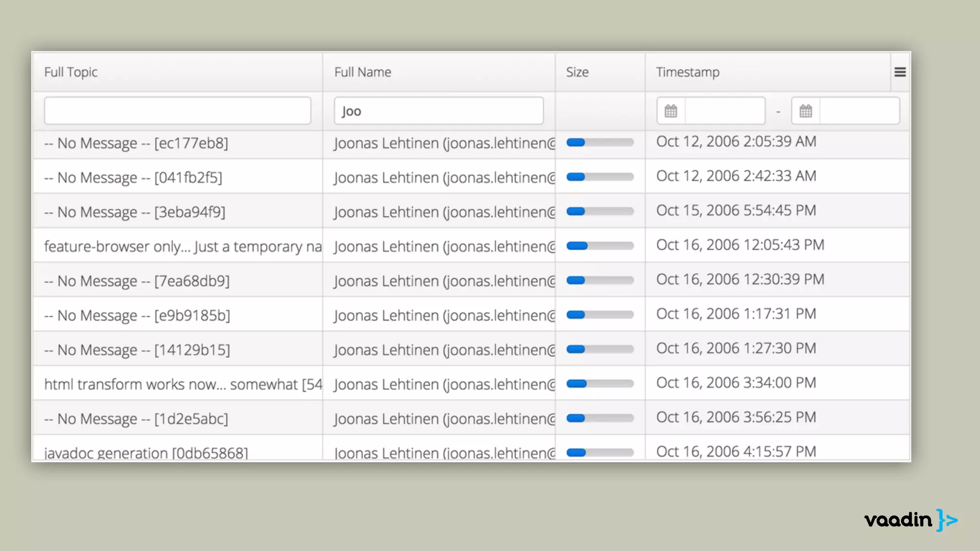The image size is (980, 551).
Task: Select the No Message [041fb2f5] row
Action: [x=134, y=177]
